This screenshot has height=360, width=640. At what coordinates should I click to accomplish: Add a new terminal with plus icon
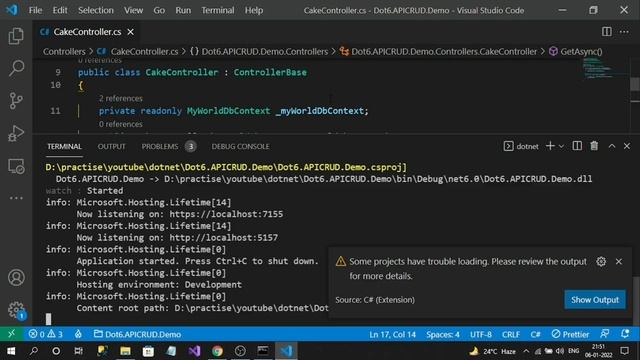click(x=550, y=146)
